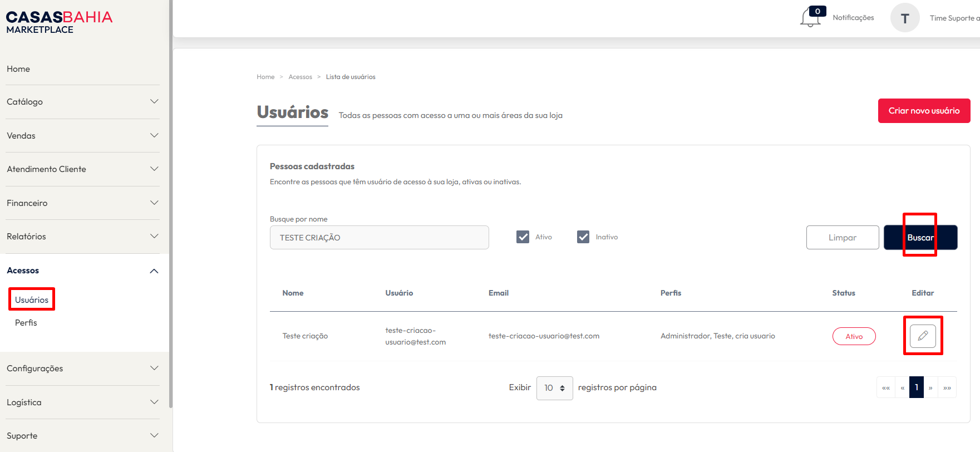Click Teste criação name cell
Screen dimensions: 980x452
tap(305, 336)
